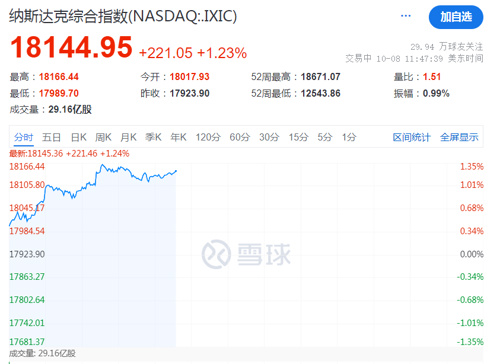
Task: Click the 加自选 add to watchlist button
Action: coord(456,17)
